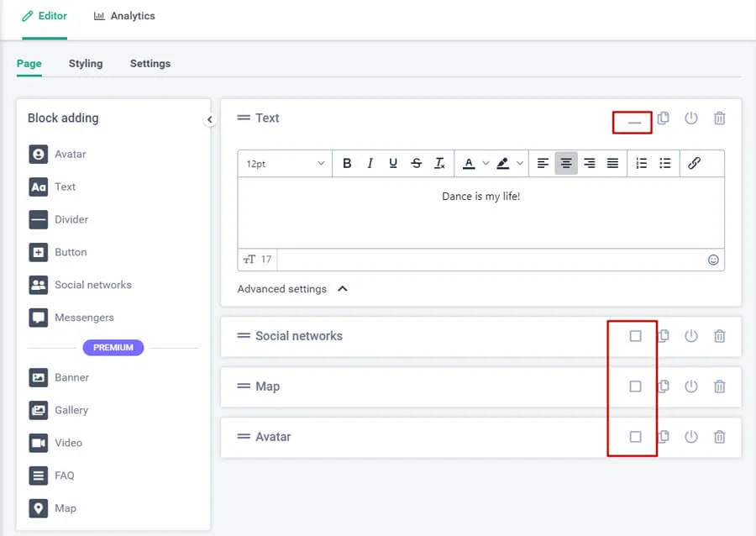
Task: Justify text with the justify icon
Action: click(612, 164)
